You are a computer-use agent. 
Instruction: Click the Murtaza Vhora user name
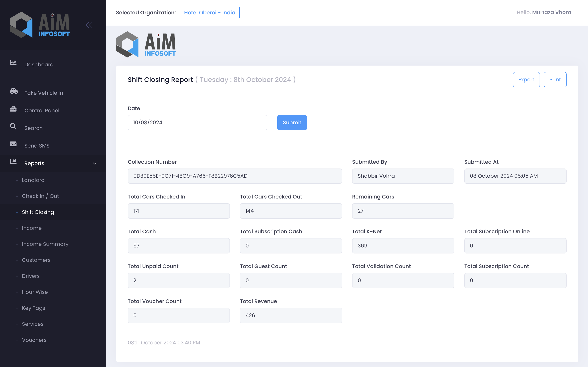coord(552,12)
